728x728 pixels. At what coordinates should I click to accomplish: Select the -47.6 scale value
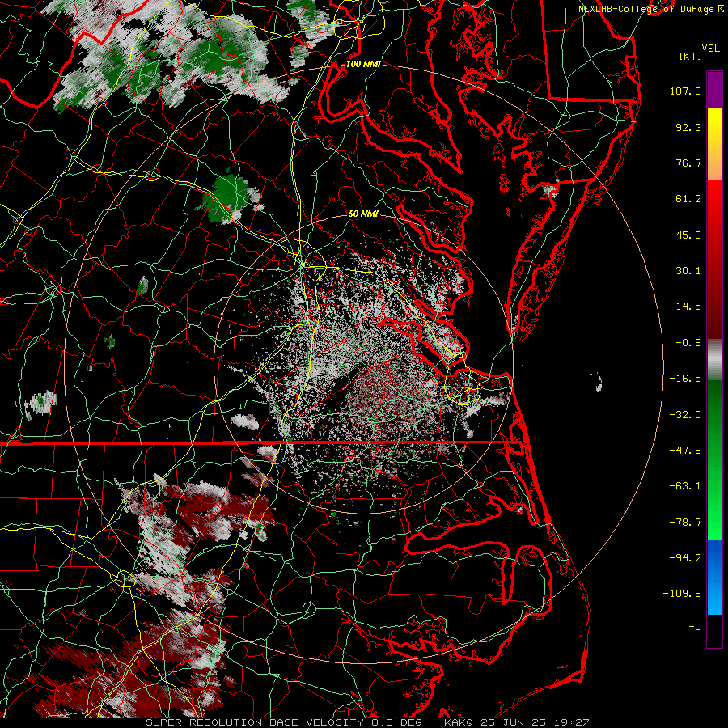685,451
